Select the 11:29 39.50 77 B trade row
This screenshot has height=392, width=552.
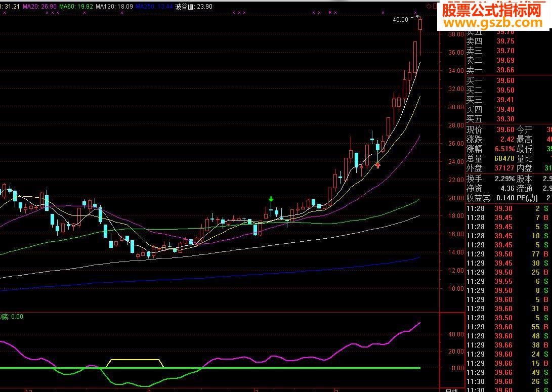(x=508, y=254)
